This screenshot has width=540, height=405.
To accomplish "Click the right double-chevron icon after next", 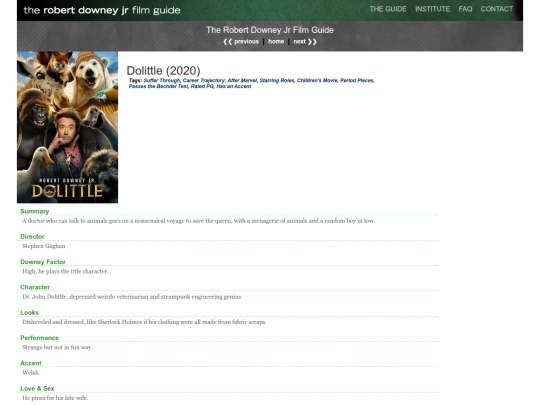I will coord(312,42).
